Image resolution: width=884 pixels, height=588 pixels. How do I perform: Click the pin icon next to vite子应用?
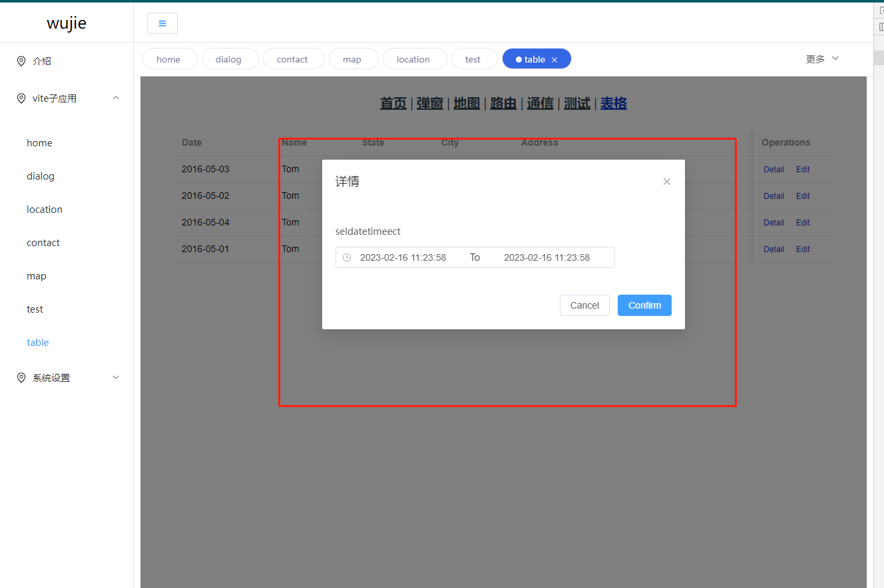pos(21,98)
